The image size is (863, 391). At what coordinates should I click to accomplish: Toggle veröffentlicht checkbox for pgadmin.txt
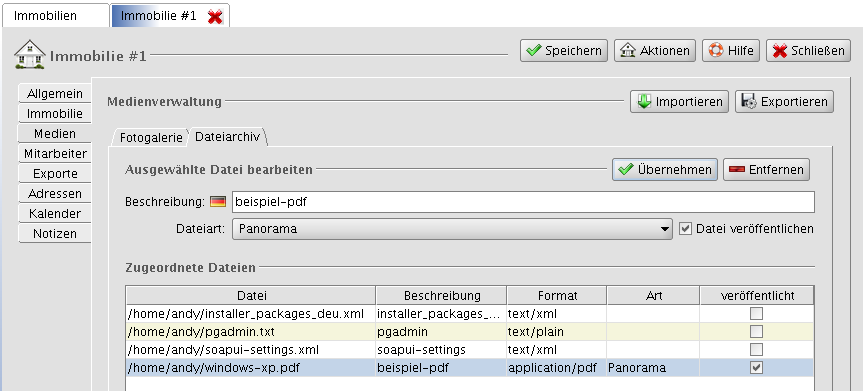(x=757, y=332)
